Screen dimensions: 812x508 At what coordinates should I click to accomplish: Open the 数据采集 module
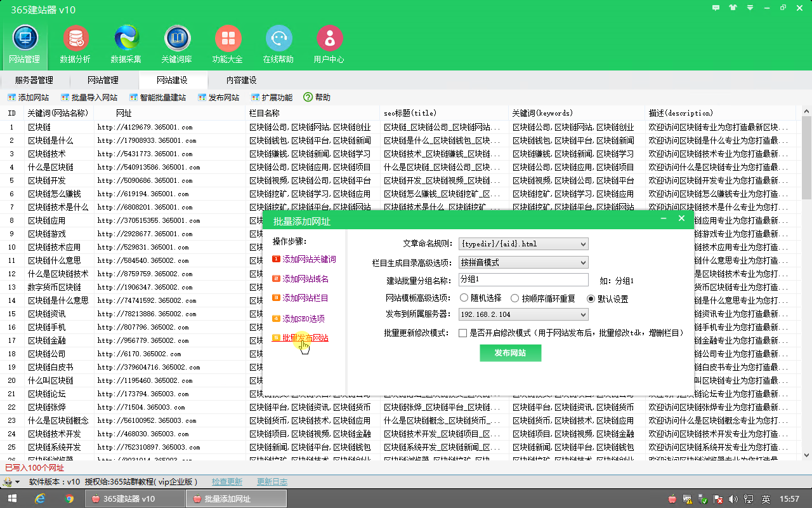pos(126,44)
